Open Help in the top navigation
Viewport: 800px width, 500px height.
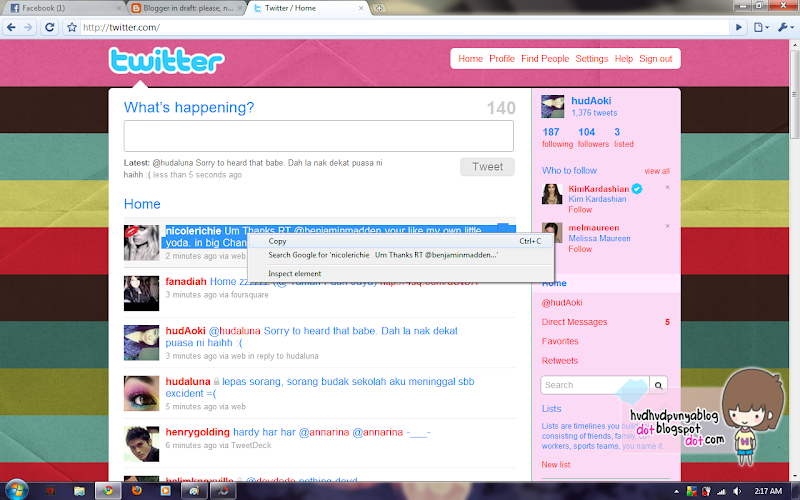623,59
